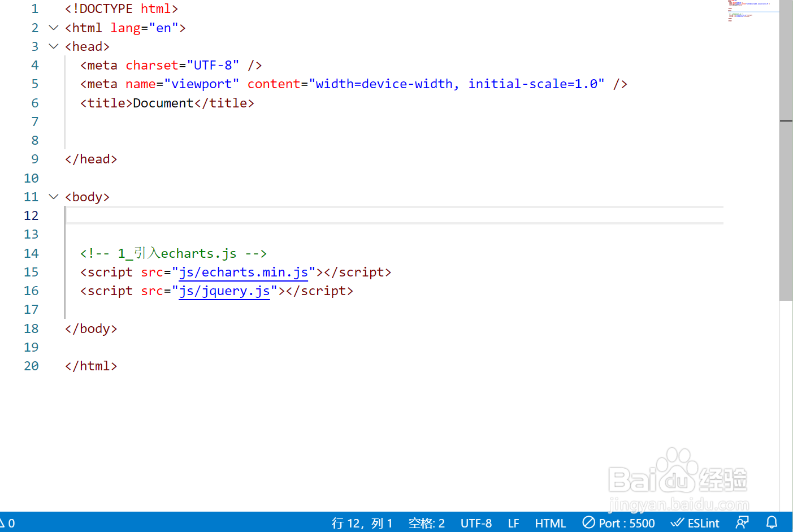Open the js/jquery.js script link
The width and height of the screenshot is (793, 532).
(224, 291)
